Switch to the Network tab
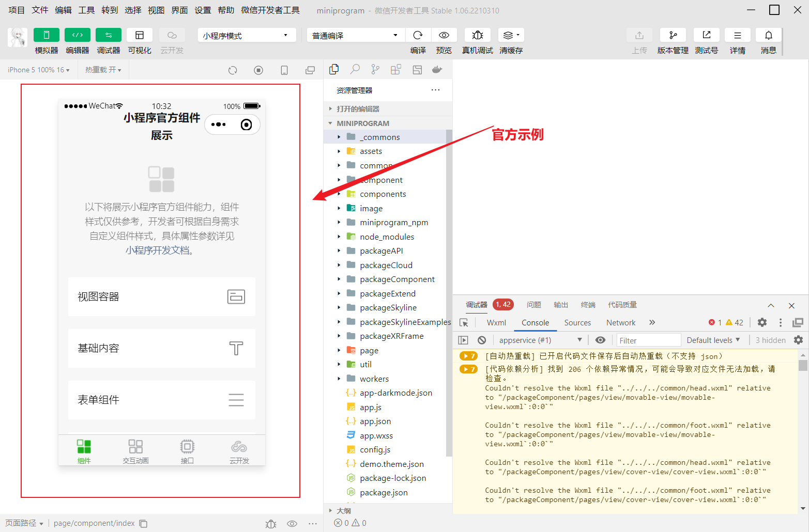The height and width of the screenshot is (532, 809). pyautogui.click(x=621, y=323)
